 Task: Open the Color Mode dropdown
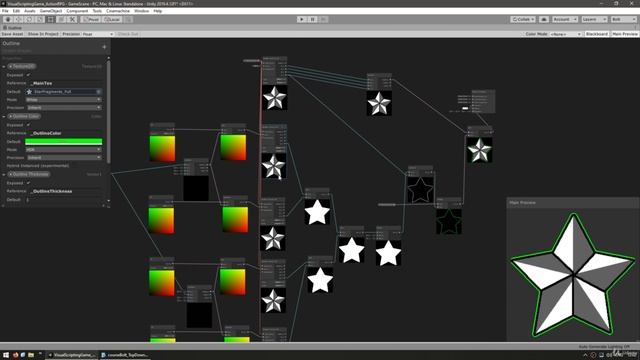point(565,34)
